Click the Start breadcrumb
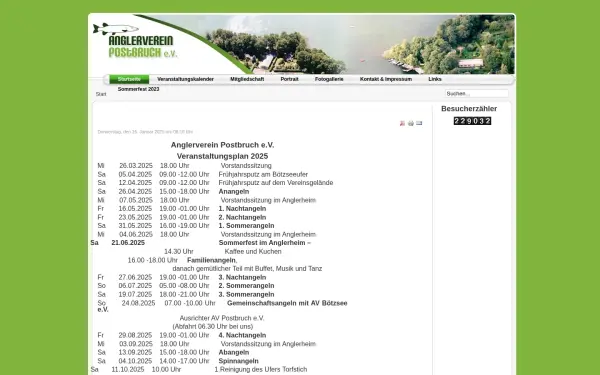600x375 pixels. pyautogui.click(x=101, y=94)
